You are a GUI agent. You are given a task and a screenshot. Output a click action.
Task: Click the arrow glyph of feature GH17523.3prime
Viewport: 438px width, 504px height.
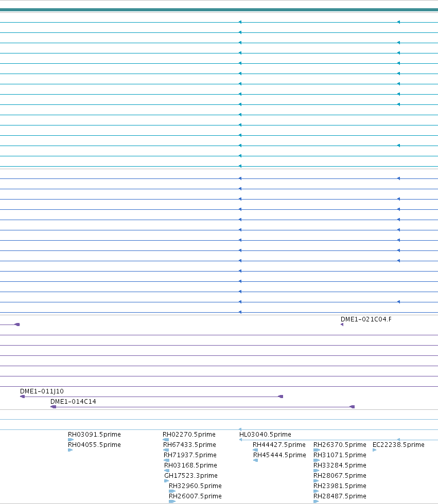[166, 481]
